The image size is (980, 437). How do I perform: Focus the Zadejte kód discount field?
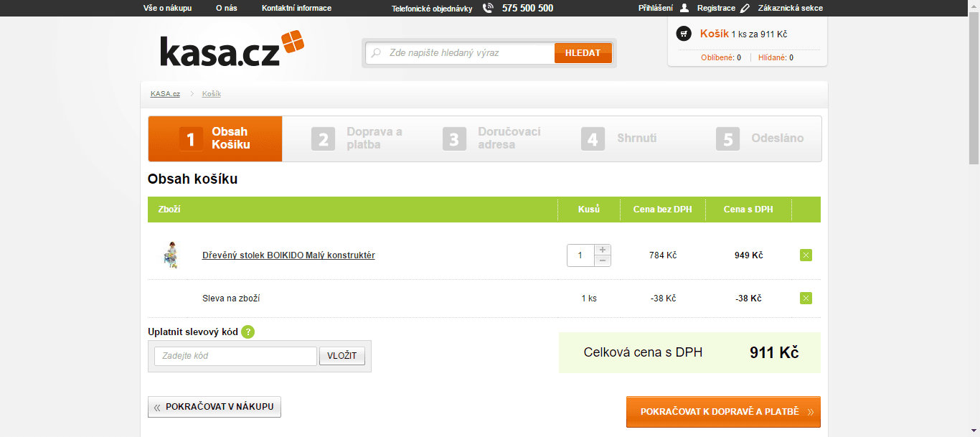coord(235,356)
